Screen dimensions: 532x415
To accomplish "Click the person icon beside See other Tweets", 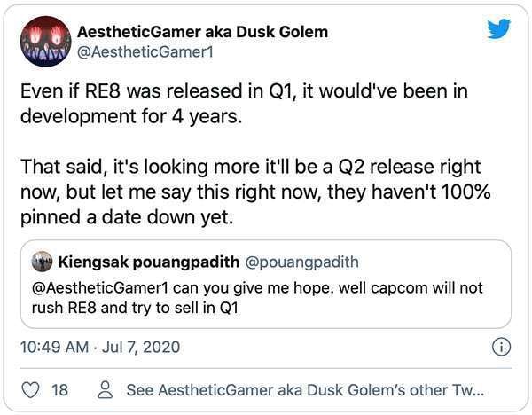I will click(x=106, y=389).
